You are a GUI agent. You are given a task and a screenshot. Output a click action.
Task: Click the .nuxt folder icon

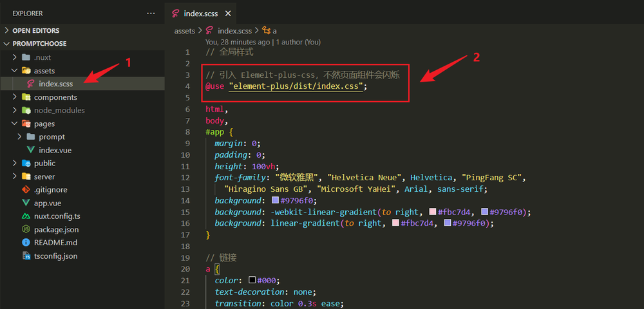(26, 57)
